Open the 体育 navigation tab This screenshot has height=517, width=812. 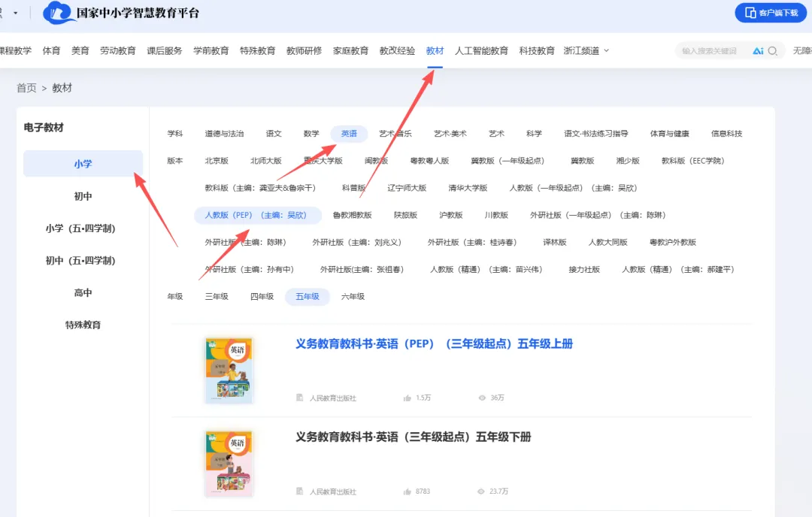(51, 50)
